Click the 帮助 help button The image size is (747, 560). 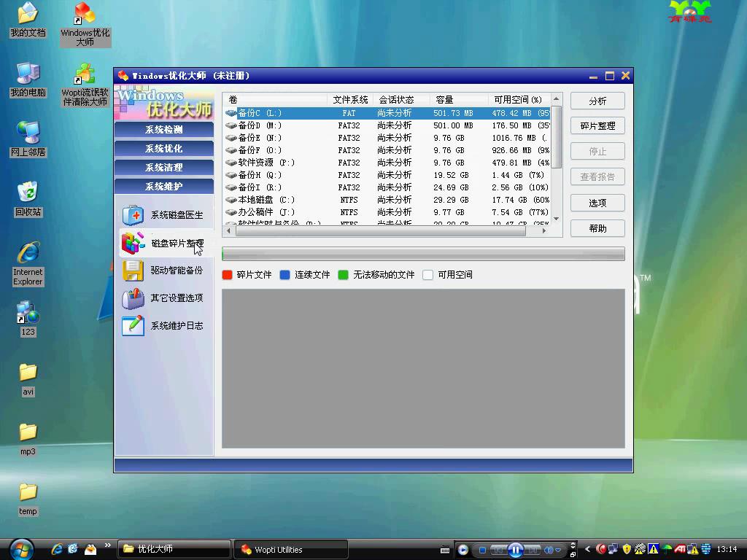597,228
